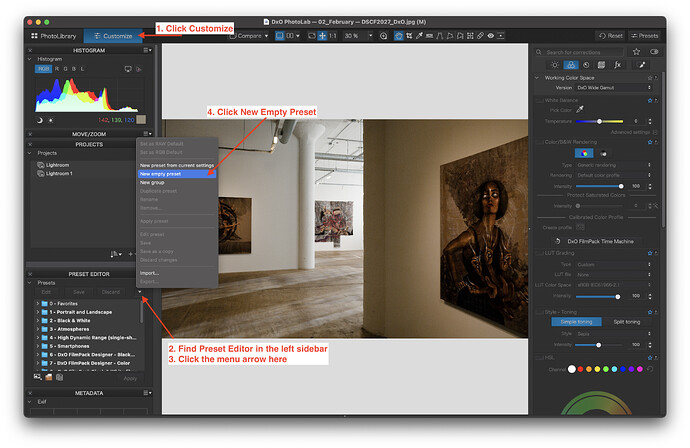The height and width of the screenshot is (448, 690).
Task: Toggle the HSL enable checkbox
Action: (540, 357)
